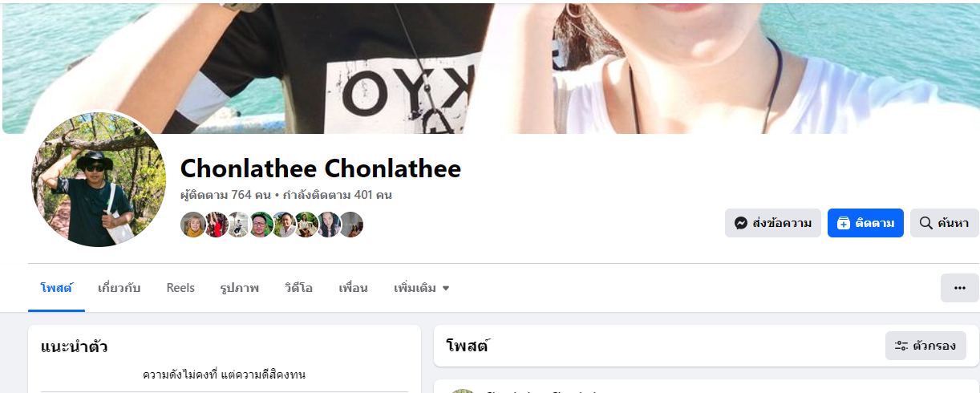The width and height of the screenshot is (980, 393).
Task: Click the arrow beside เพิ่มเติม
Action: point(446,289)
